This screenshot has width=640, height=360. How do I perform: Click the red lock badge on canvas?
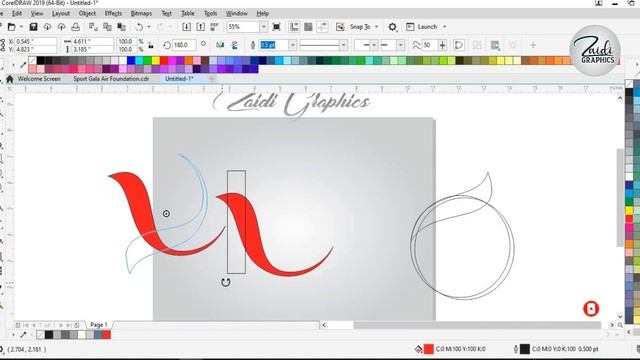coord(591,309)
